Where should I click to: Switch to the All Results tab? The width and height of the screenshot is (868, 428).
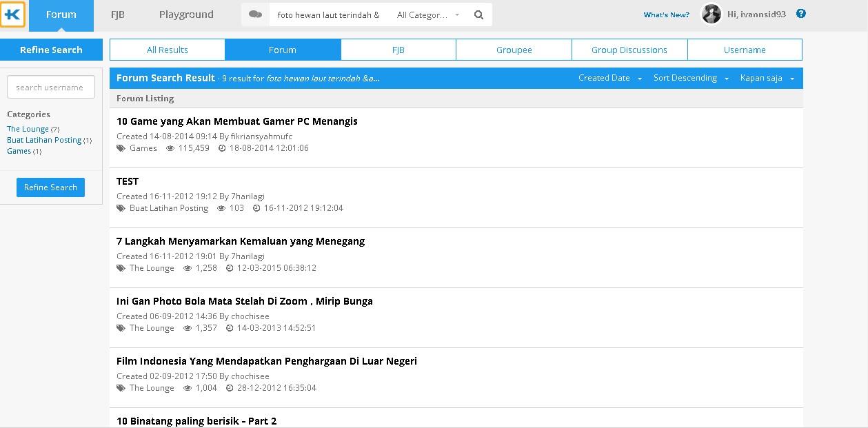click(168, 50)
